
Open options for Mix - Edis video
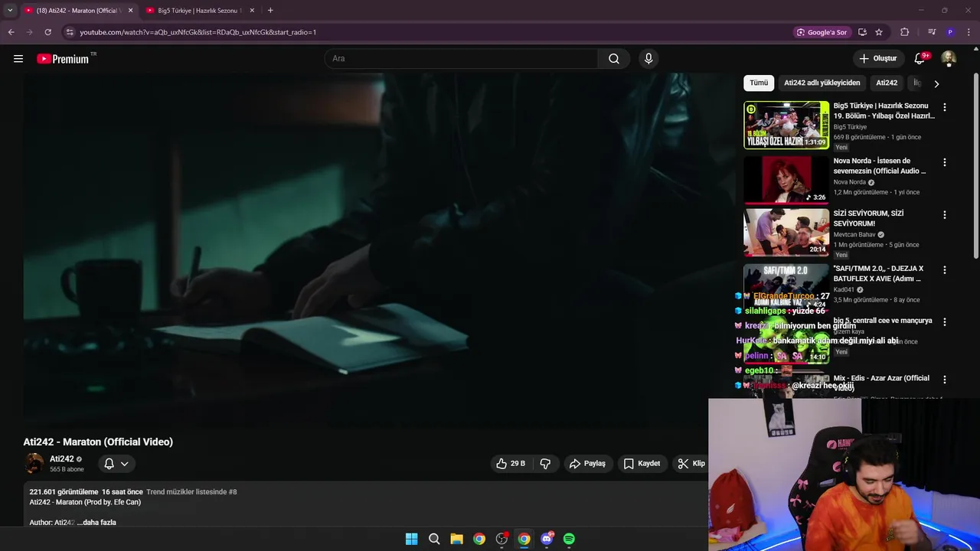[945, 380]
